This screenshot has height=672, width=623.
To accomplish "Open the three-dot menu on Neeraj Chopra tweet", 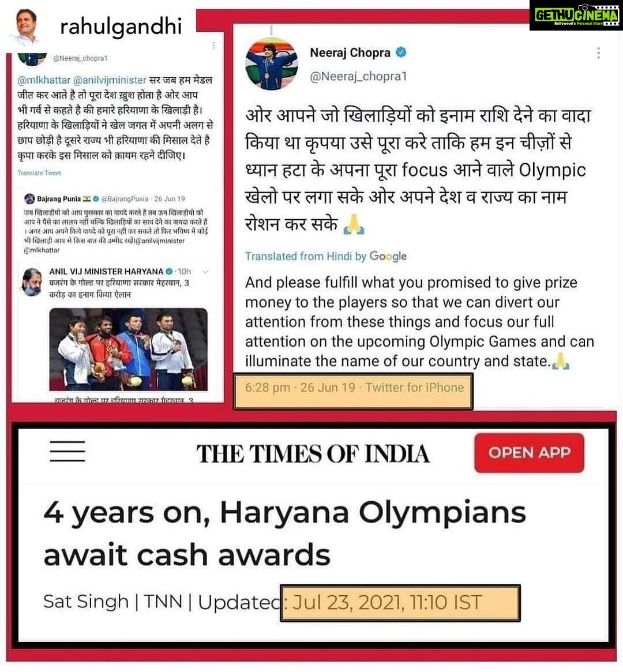I will pyautogui.click(x=598, y=53).
